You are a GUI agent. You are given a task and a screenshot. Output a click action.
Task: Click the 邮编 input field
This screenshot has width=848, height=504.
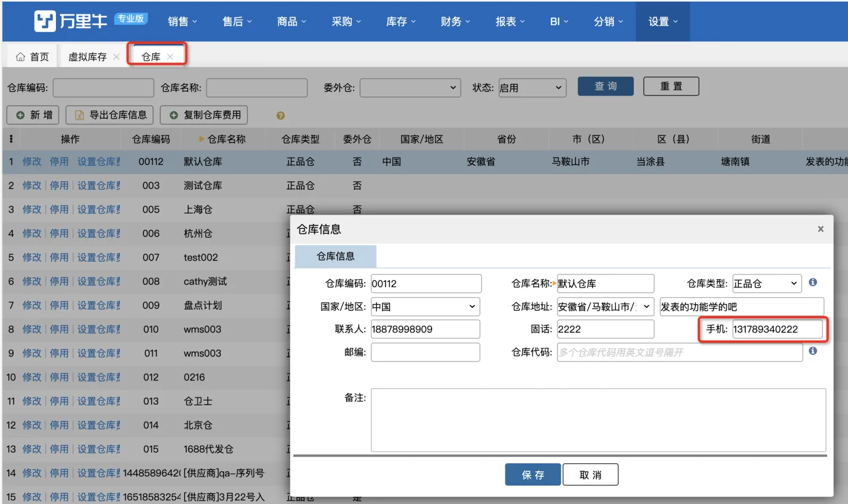pos(425,352)
